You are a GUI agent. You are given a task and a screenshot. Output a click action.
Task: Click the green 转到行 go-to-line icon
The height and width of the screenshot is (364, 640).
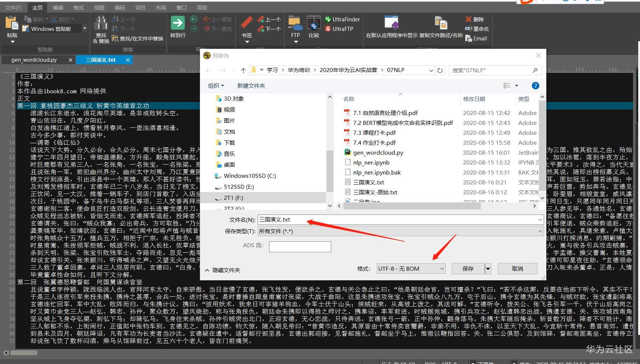[178, 23]
